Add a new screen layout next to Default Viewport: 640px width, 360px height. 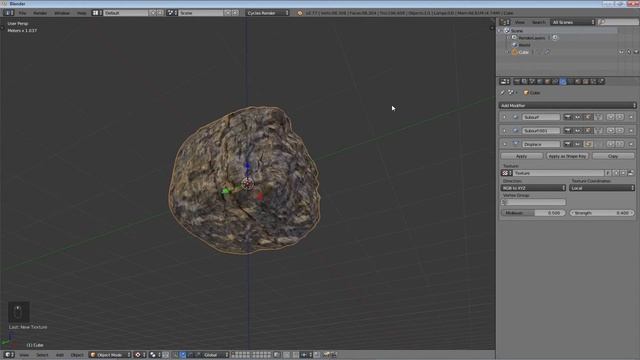153,13
